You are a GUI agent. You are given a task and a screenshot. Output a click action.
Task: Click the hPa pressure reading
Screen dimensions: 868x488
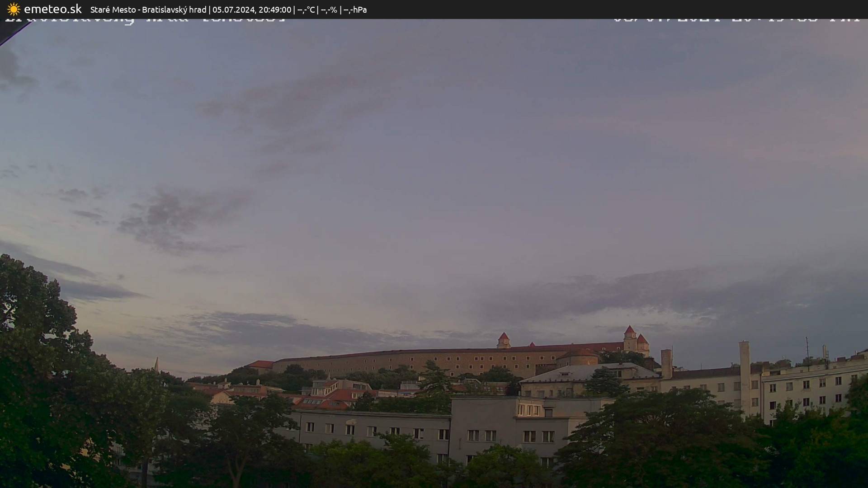(355, 9)
